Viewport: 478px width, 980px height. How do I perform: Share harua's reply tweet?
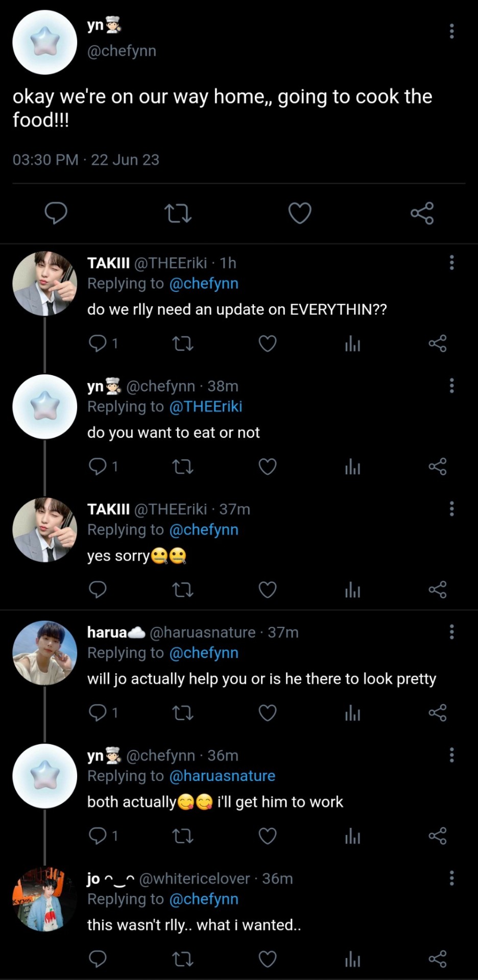tap(437, 713)
